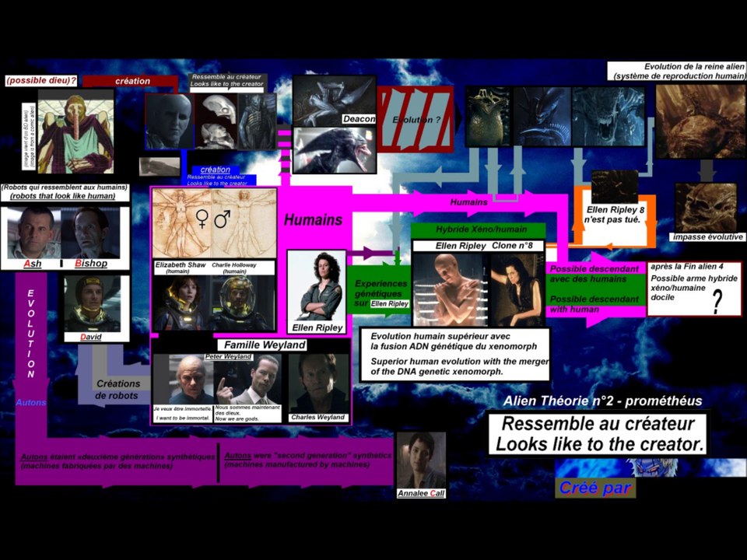The width and height of the screenshot is (747, 560).
Task: Click 'robots that look like human' caption
Action: tap(63, 196)
